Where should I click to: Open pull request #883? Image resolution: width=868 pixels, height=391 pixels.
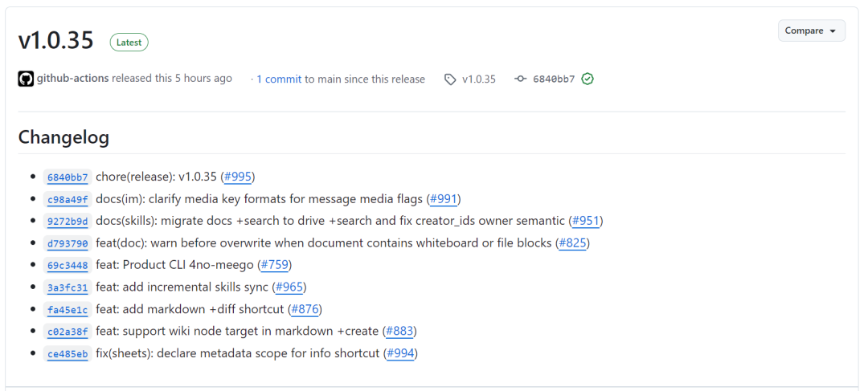click(399, 332)
